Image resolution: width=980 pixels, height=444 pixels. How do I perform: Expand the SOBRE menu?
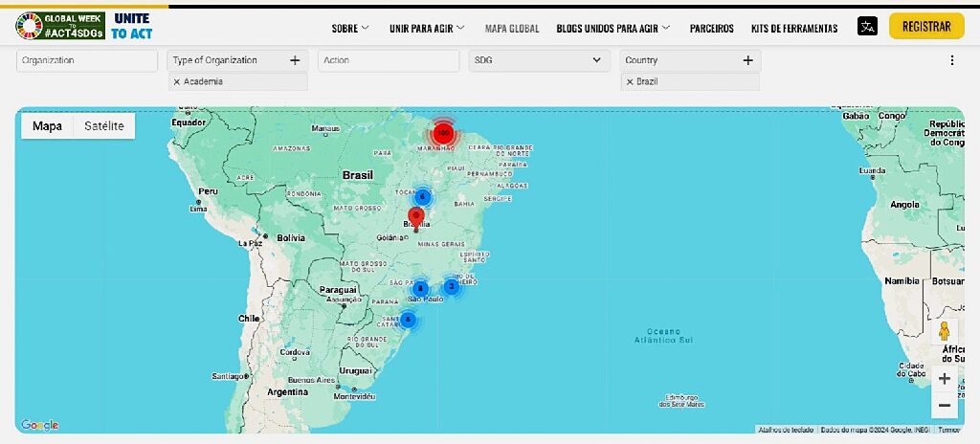(x=350, y=28)
